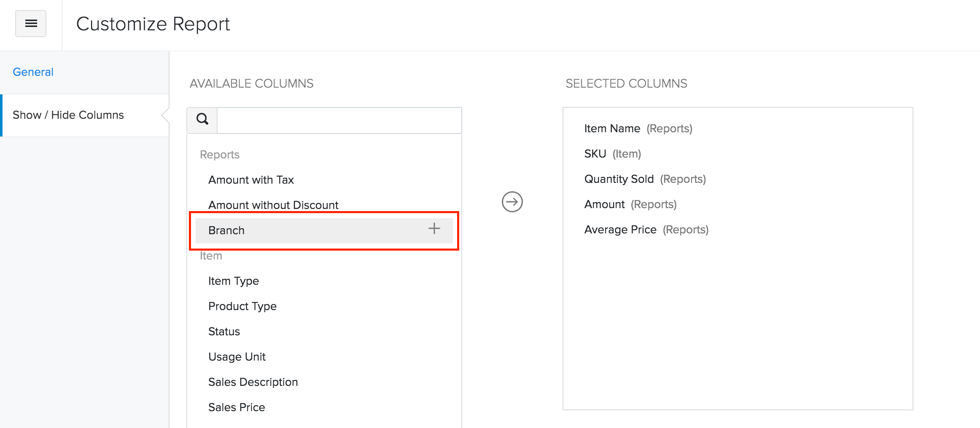
Task: Click the search magnifier icon
Action: click(202, 120)
